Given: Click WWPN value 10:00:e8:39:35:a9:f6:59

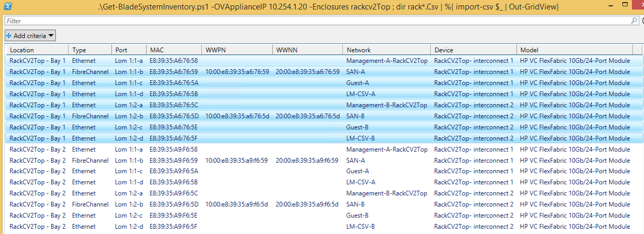Looking at the screenshot, I should click(237, 161).
